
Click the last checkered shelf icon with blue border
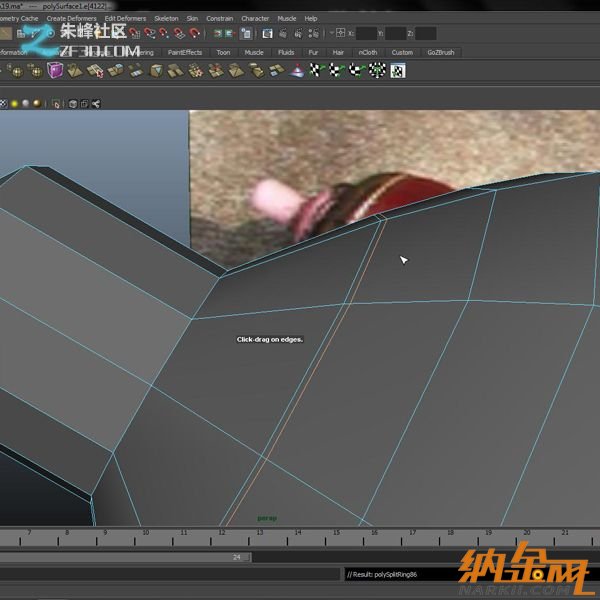coord(398,70)
